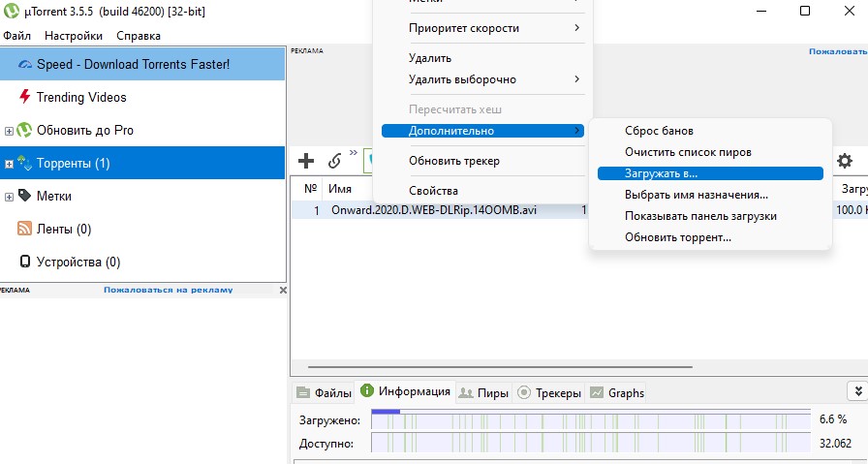Click the Файлы tab folder icon
Image resolution: width=868 pixels, height=464 pixels.
[303, 393]
